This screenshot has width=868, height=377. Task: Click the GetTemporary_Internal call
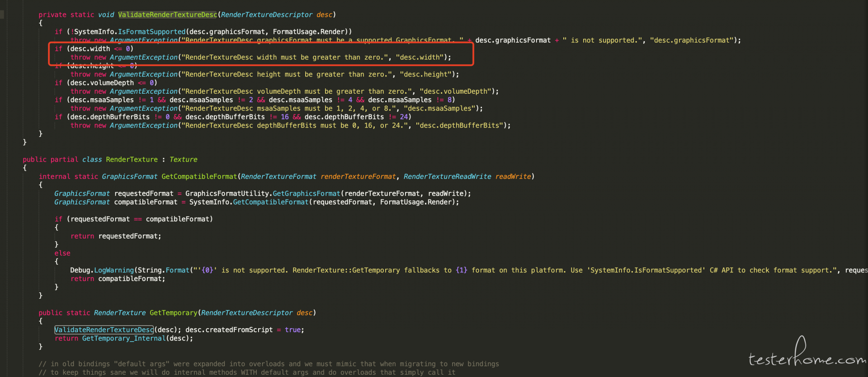[x=124, y=339]
